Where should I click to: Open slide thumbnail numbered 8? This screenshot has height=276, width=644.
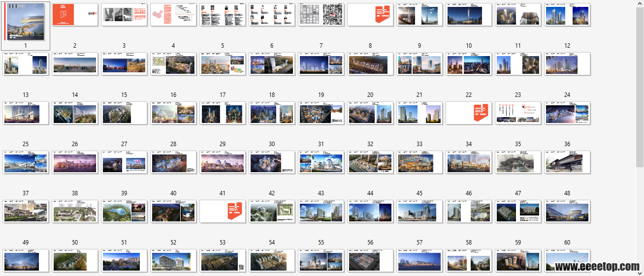tap(370, 15)
